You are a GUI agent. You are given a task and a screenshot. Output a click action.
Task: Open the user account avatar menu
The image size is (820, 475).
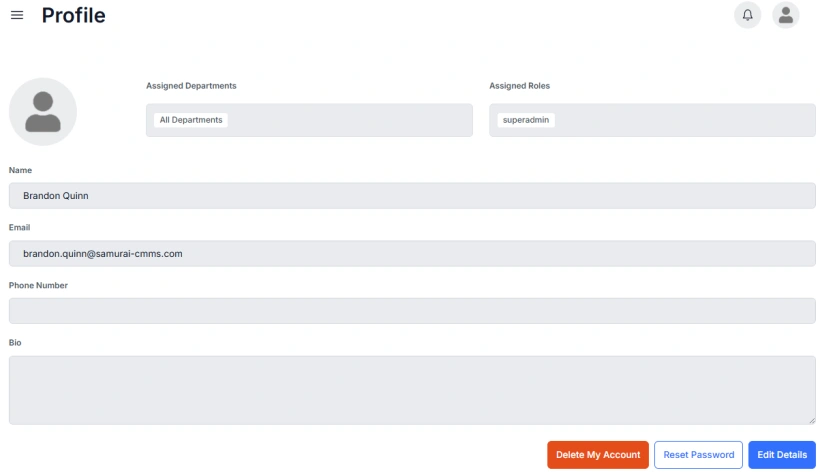786,15
